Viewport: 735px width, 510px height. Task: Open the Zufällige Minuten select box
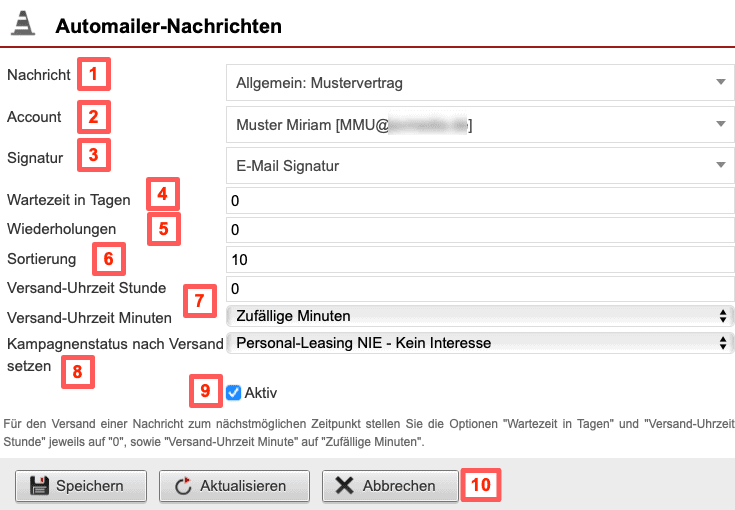[x=480, y=316]
